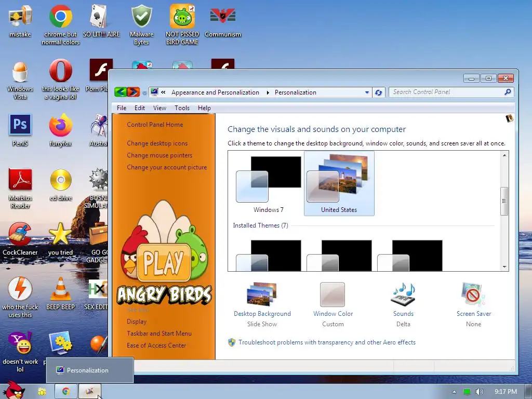Click 'Change your account picture' link
Image resolution: width=532 pixels, height=399 pixels.
[167, 167]
